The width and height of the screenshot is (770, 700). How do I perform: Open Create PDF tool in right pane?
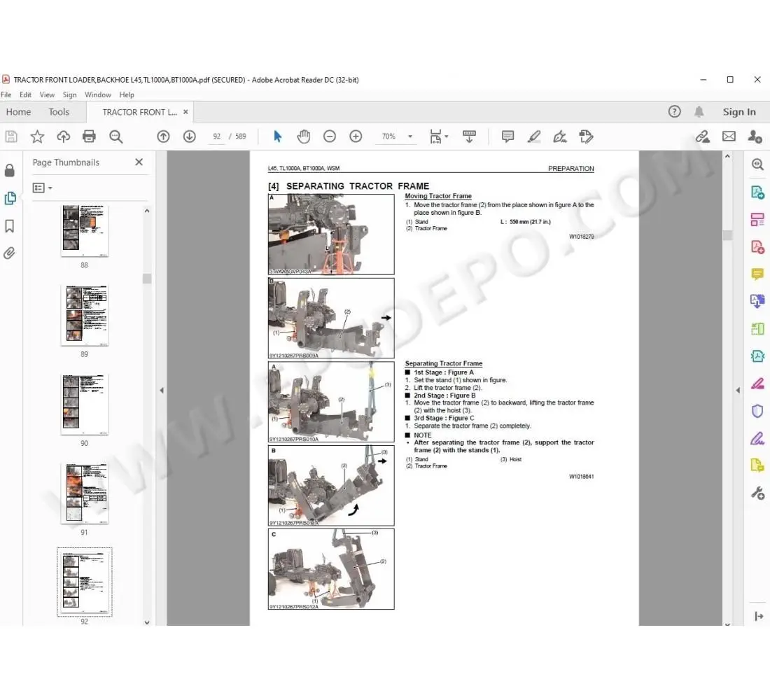pos(757,246)
